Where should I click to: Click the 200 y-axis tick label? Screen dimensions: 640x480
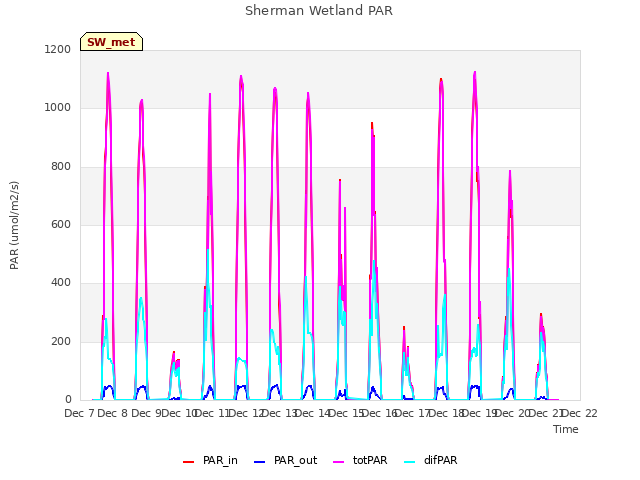click(61, 341)
